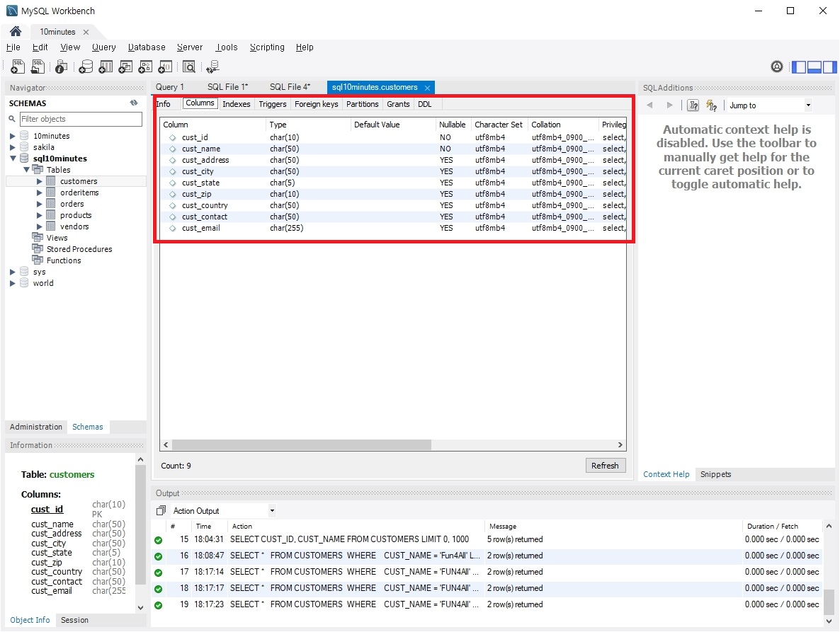Open an SQL script file
Screen dimensions: 840x632
pyautogui.click(x=38, y=67)
